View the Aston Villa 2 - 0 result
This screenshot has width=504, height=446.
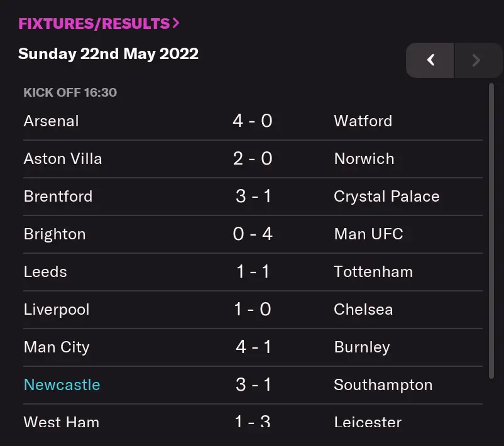[253, 158]
